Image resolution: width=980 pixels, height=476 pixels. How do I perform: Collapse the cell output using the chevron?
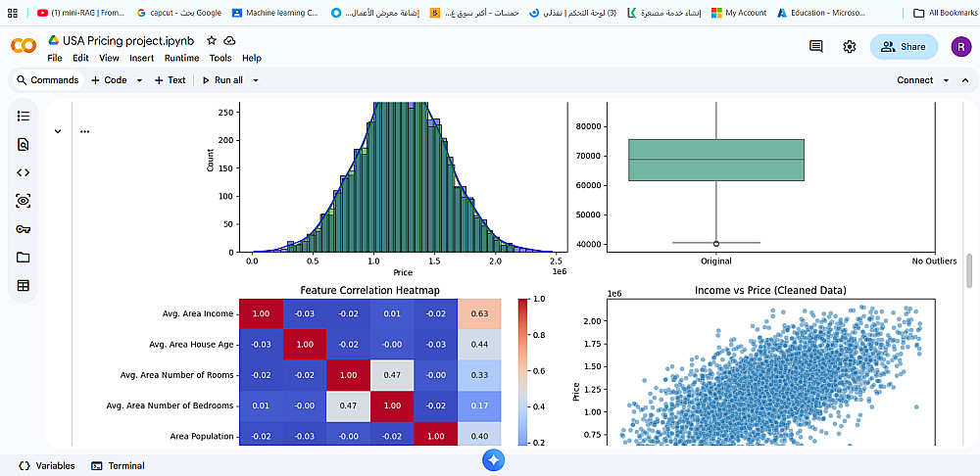click(58, 131)
